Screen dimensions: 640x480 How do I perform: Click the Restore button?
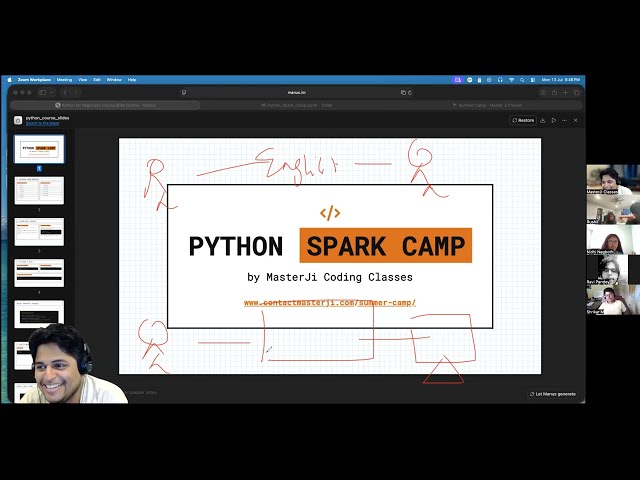click(x=523, y=120)
